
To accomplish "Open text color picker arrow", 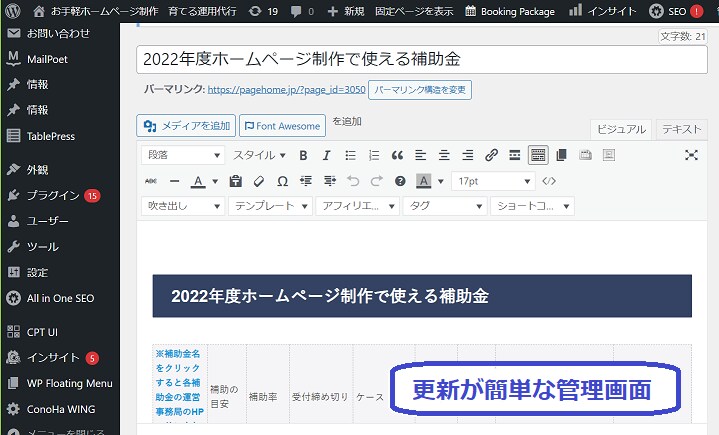I will [215, 181].
